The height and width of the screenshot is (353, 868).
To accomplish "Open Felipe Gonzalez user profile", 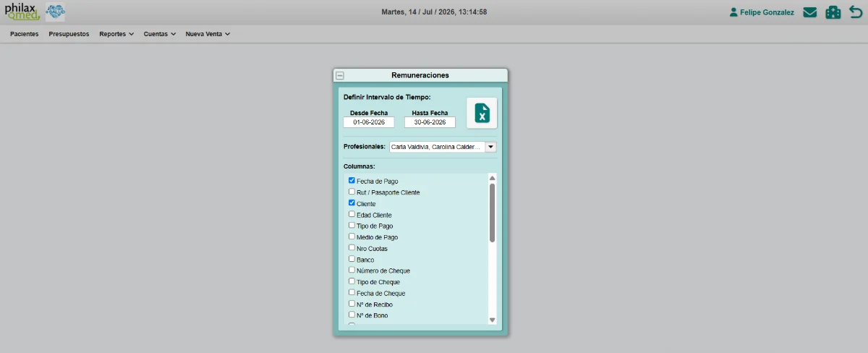I will [x=762, y=12].
